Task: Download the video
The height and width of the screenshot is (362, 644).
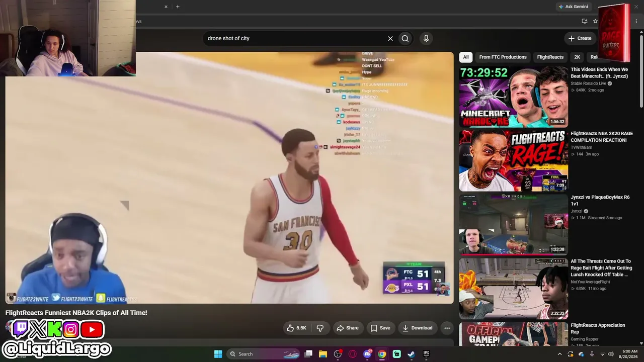Action: point(417,328)
